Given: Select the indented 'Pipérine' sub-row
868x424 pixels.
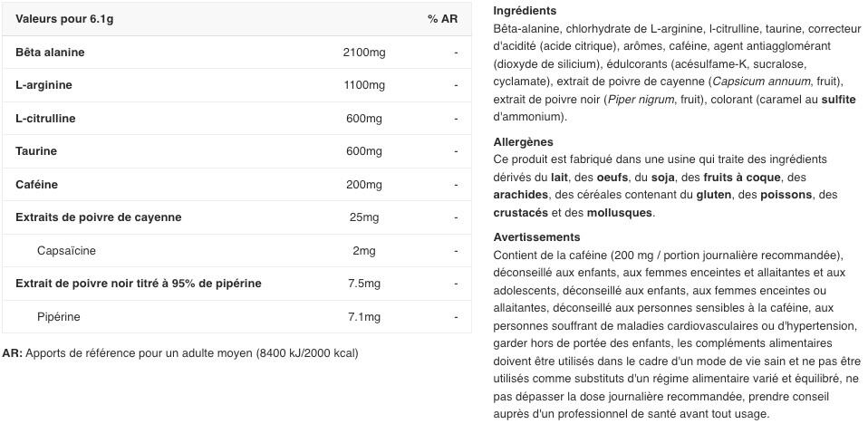Looking at the screenshot, I should (x=59, y=317).
